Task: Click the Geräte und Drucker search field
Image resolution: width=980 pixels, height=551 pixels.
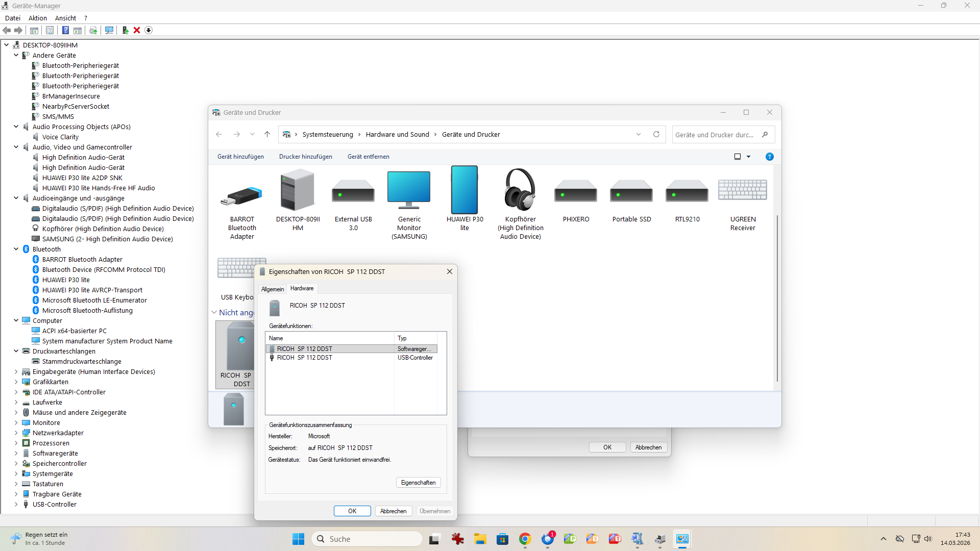Action: (x=715, y=135)
